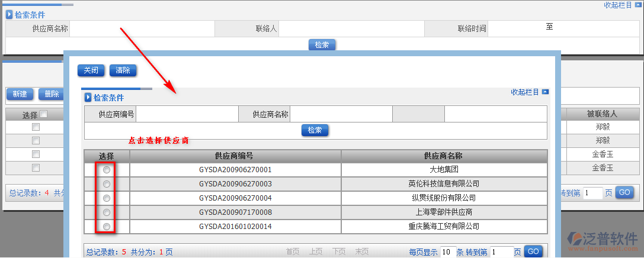This screenshot has width=644, height=258.
Task: Click supplier name 纵贯线股份有限公司
Action: point(444,198)
